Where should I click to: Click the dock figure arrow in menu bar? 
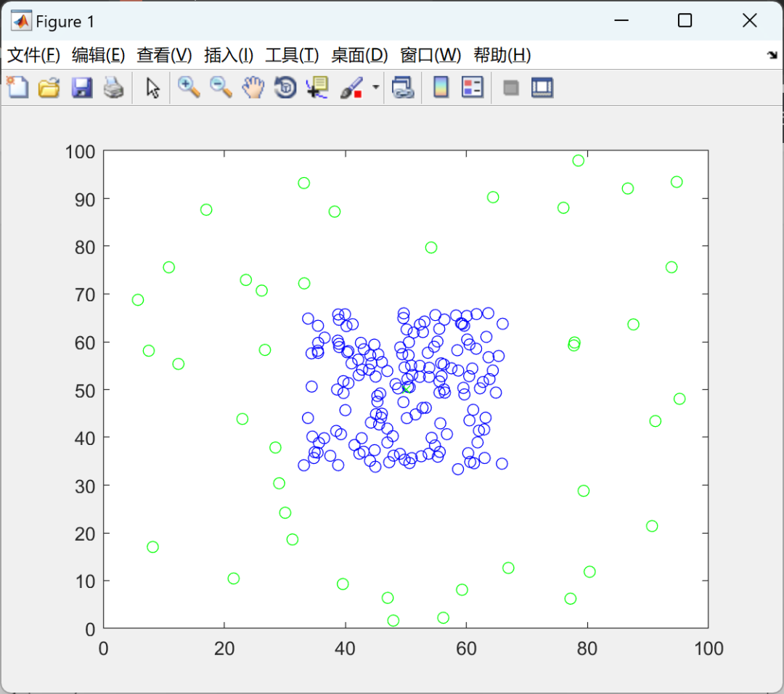tap(772, 55)
